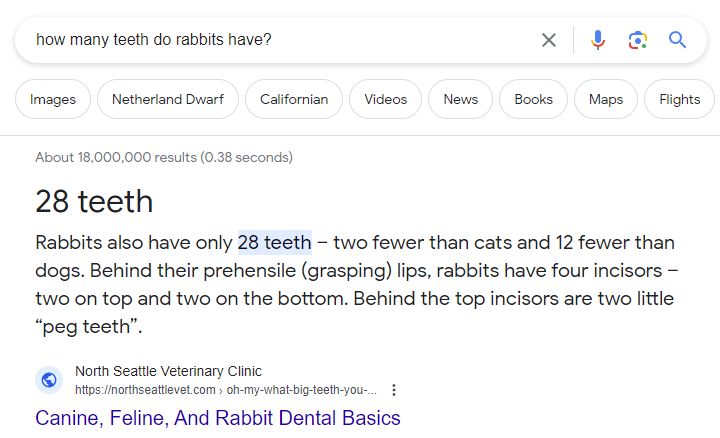Screen dimensions: 720x438
Task: Click the North Seattle Veterinary Clinic globe favicon
Action: (49, 380)
